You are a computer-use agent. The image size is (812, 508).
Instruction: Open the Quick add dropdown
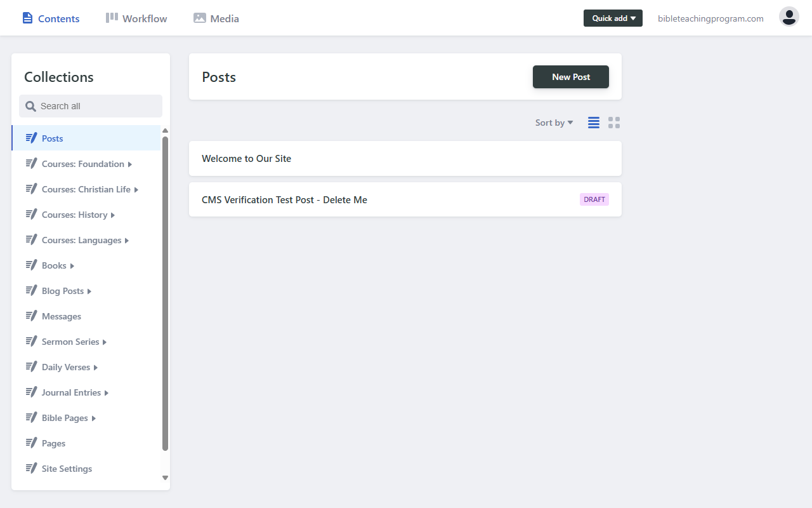613,18
